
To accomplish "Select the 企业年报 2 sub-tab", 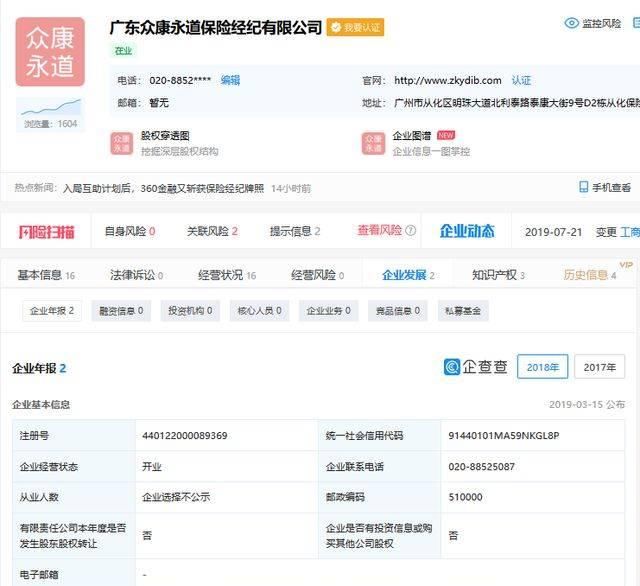I will [52, 311].
